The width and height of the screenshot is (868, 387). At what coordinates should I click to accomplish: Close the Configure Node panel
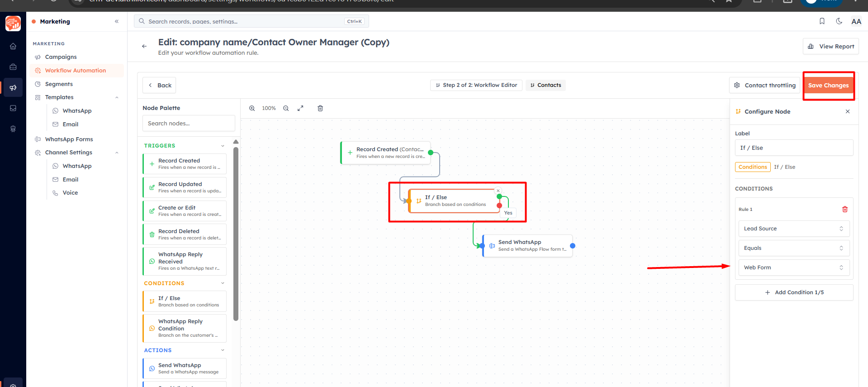tap(848, 111)
